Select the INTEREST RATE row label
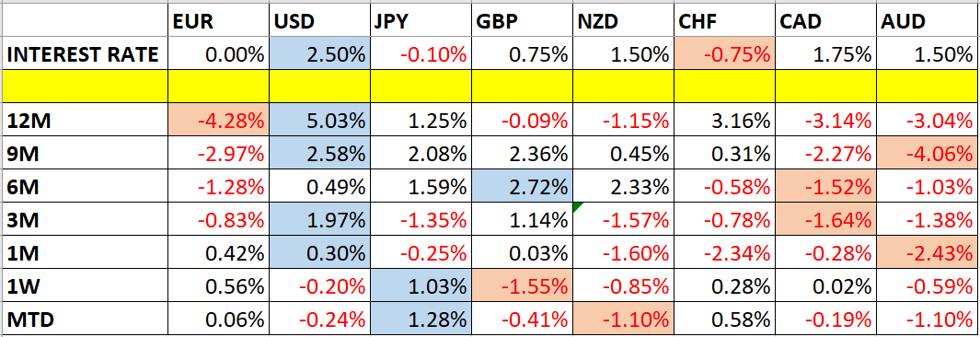Screen dimensions: 980x337 [x=85, y=53]
